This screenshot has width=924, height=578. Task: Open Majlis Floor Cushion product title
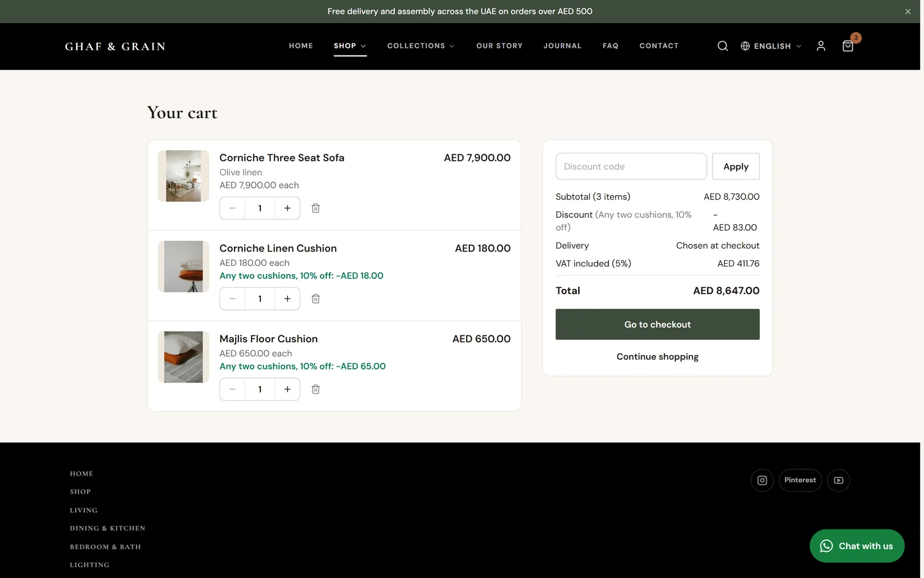click(x=269, y=339)
